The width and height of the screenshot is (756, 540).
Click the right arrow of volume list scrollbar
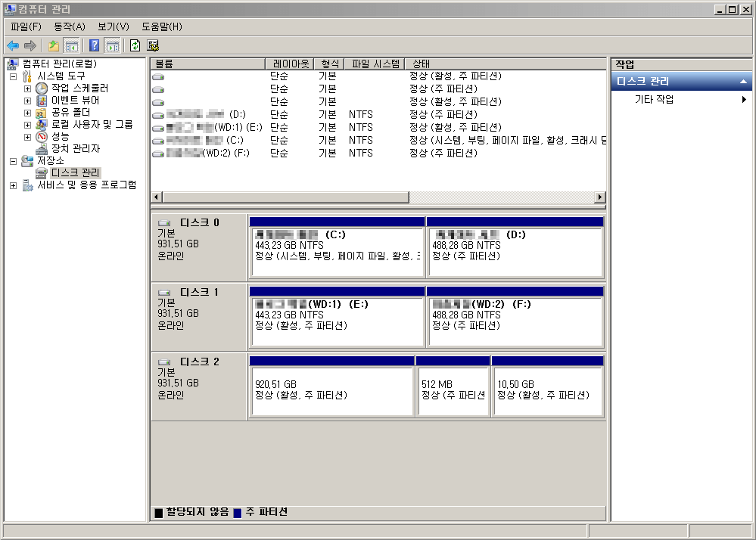click(600, 197)
